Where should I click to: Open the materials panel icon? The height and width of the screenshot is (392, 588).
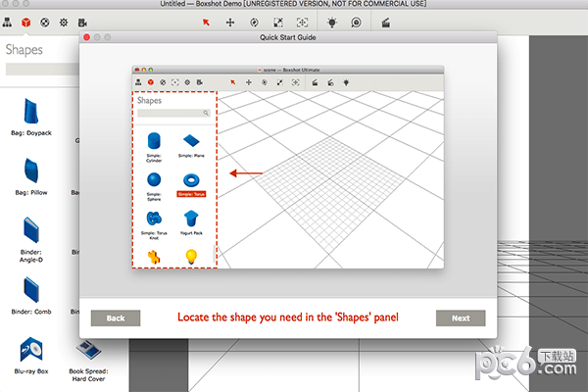(45, 23)
